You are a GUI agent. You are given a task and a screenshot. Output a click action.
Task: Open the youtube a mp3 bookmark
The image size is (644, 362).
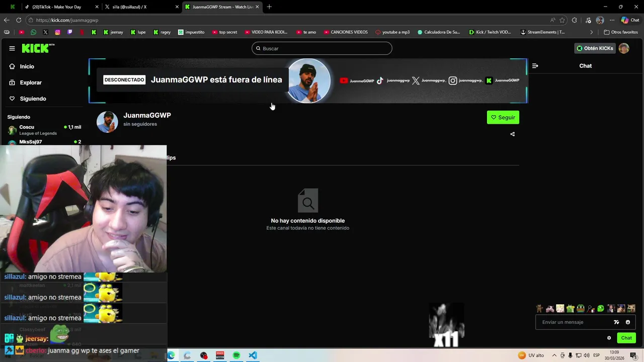click(x=392, y=32)
